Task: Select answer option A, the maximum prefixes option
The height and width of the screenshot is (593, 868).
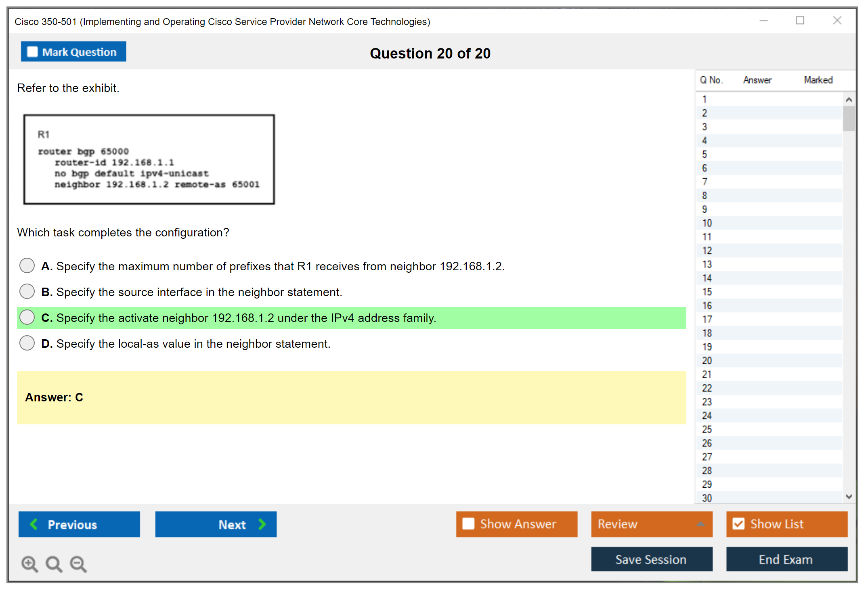Action: point(27,266)
